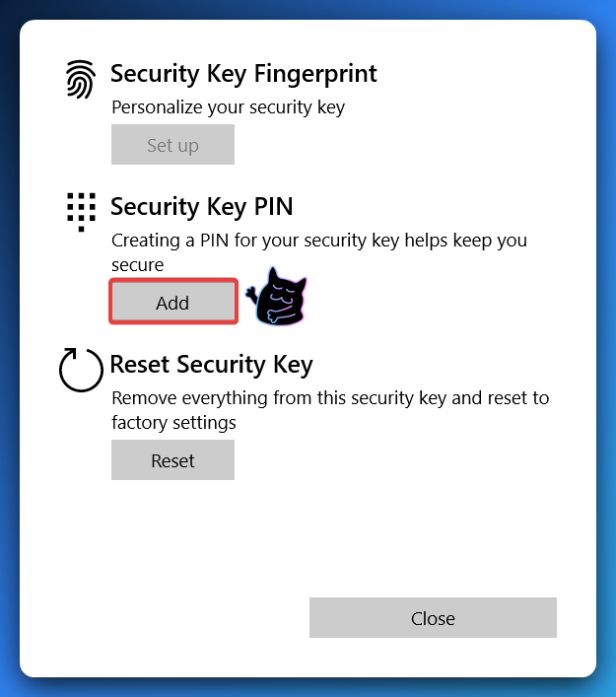Click the 'factory settings' text line

pos(173,423)
